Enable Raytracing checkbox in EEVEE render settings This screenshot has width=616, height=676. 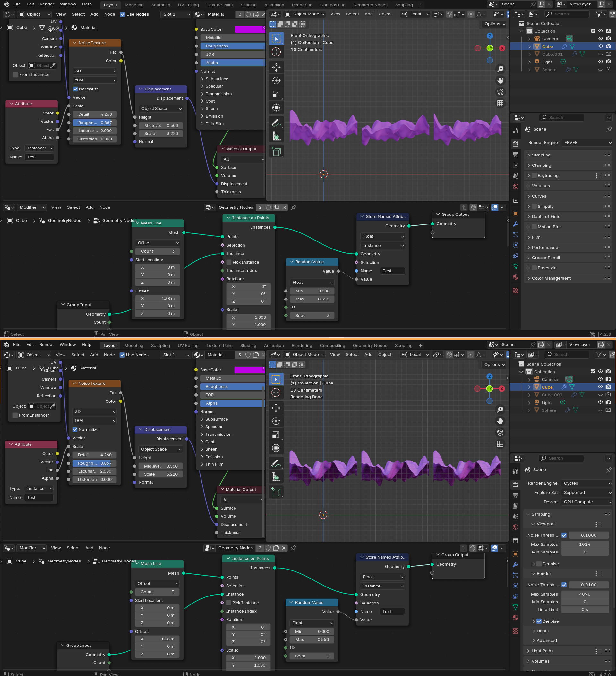(x=534, y=176)
